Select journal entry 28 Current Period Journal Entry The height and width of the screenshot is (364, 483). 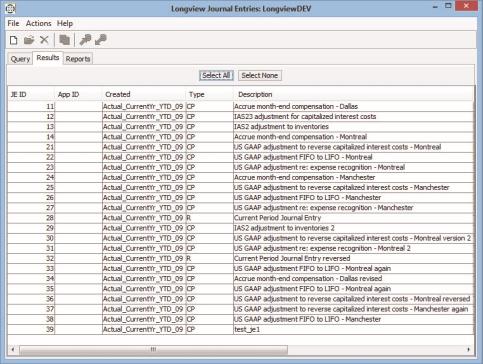click(240, 218)
